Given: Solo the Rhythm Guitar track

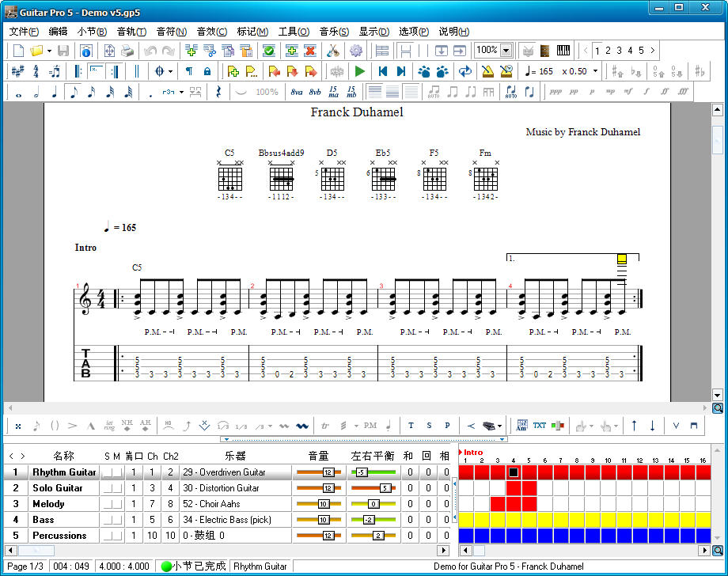Looking at the screenshot, I should 108,472.
